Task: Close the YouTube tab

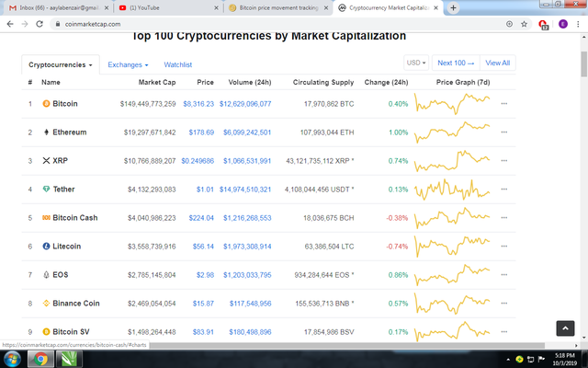Action: pos(217,8)
